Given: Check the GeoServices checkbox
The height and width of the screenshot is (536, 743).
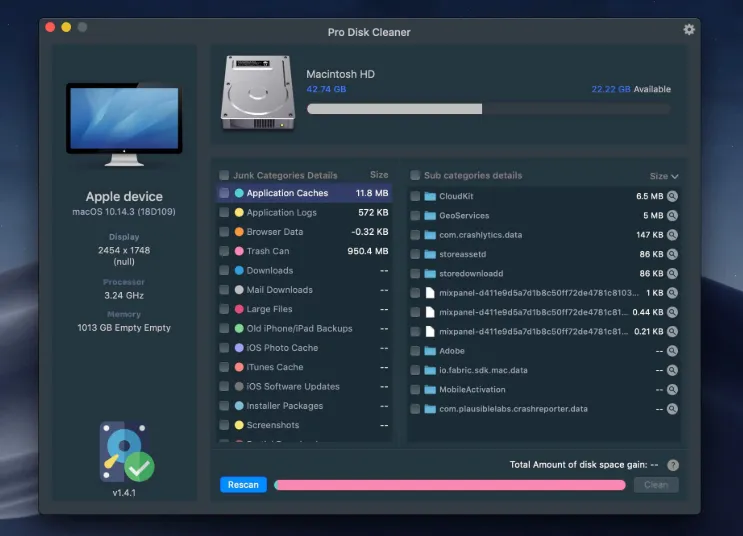Looking at the screenshot, I should point(415,216).
